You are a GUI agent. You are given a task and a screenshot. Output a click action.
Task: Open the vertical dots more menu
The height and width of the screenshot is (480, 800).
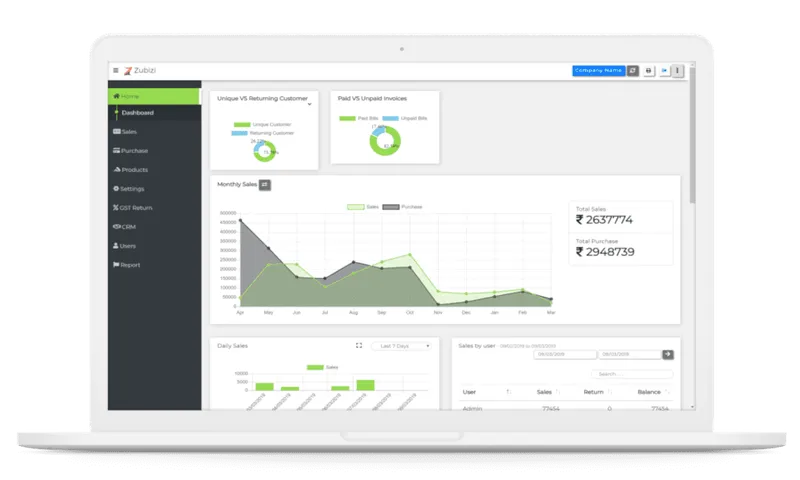point(678,70)
